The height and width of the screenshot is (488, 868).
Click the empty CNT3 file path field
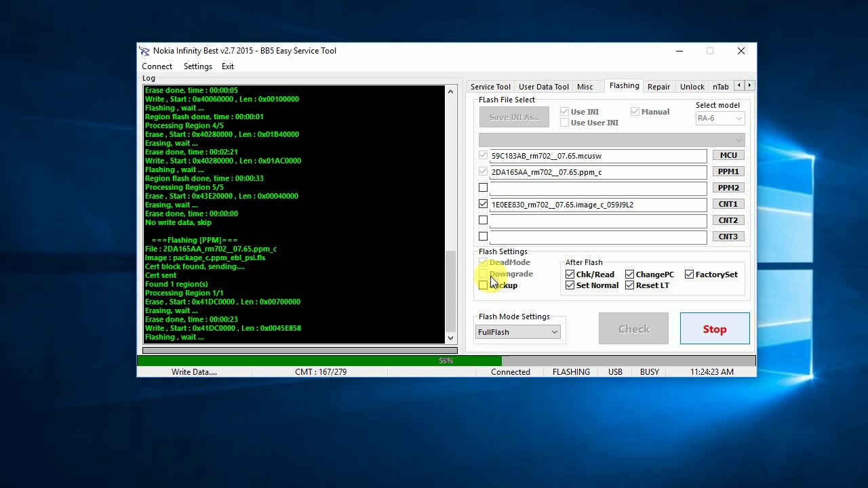point(597,237)
